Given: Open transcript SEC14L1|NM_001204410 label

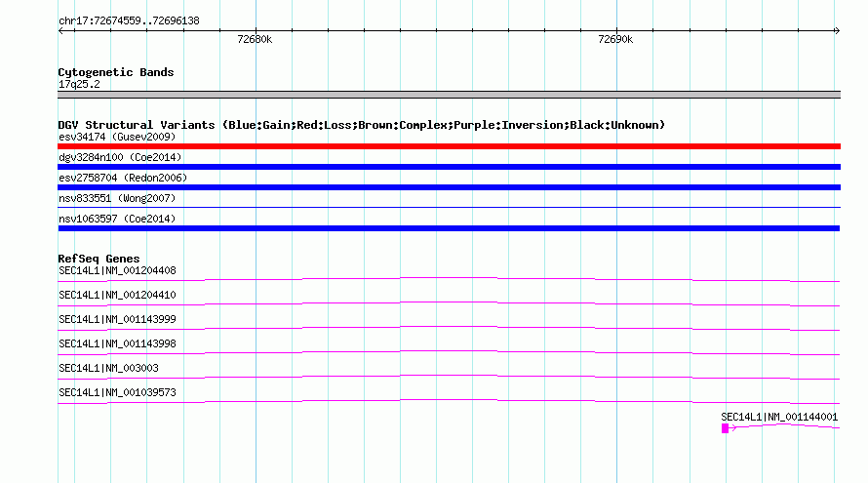Looking at the screenshot, I should [117, 296].
